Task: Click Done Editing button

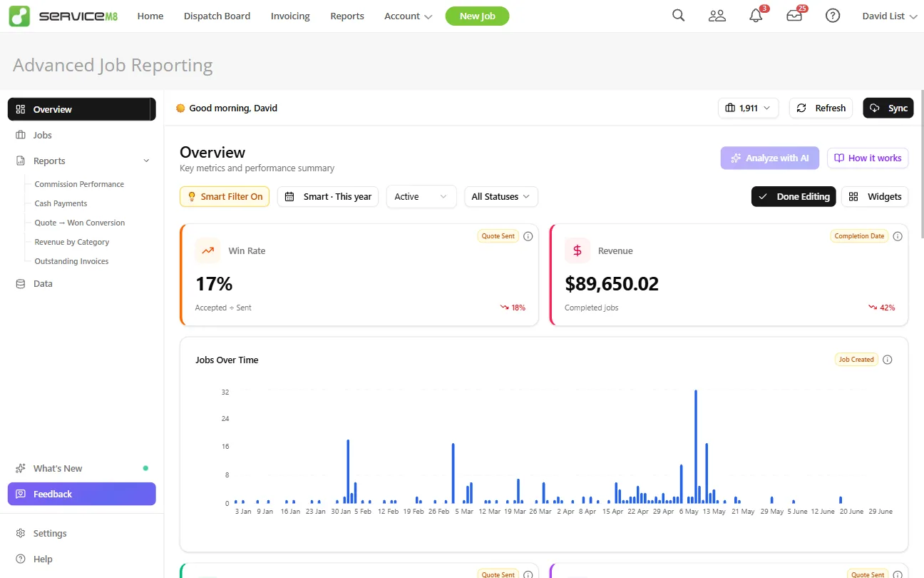Action: point(794,197)
